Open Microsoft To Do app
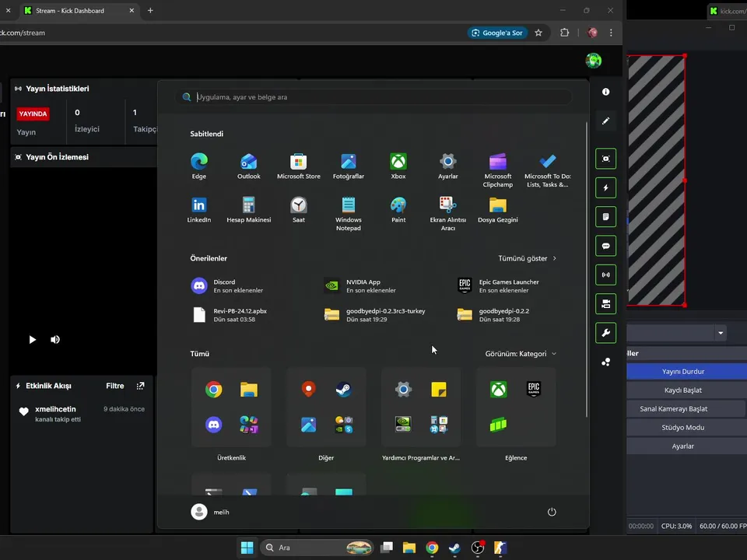Image resolution: width=747 pixels, height=560 pixels. click(547, 170)
